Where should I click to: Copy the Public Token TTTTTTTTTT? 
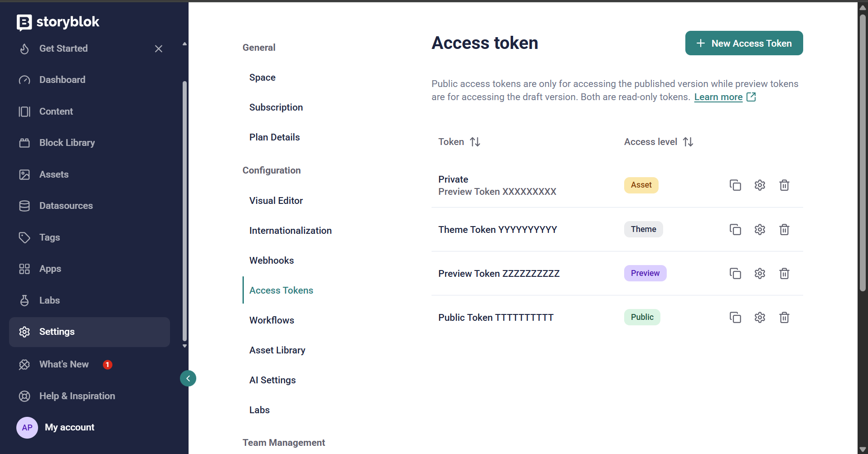pos(735,317)
